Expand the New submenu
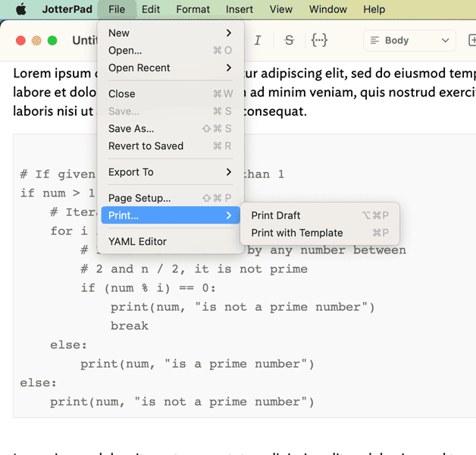Screen dimensions: 476x455 click(171, 33)
